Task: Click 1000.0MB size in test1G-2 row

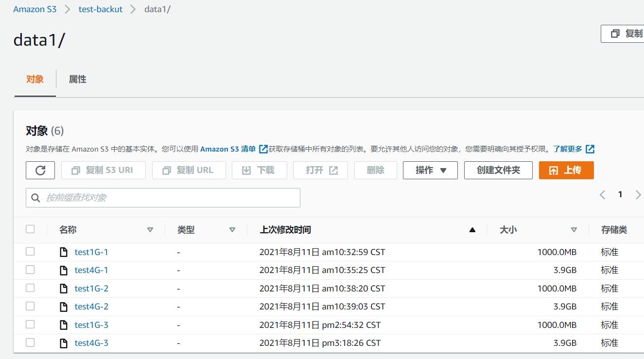Action: pyautogui.click(x=557, y=289)
